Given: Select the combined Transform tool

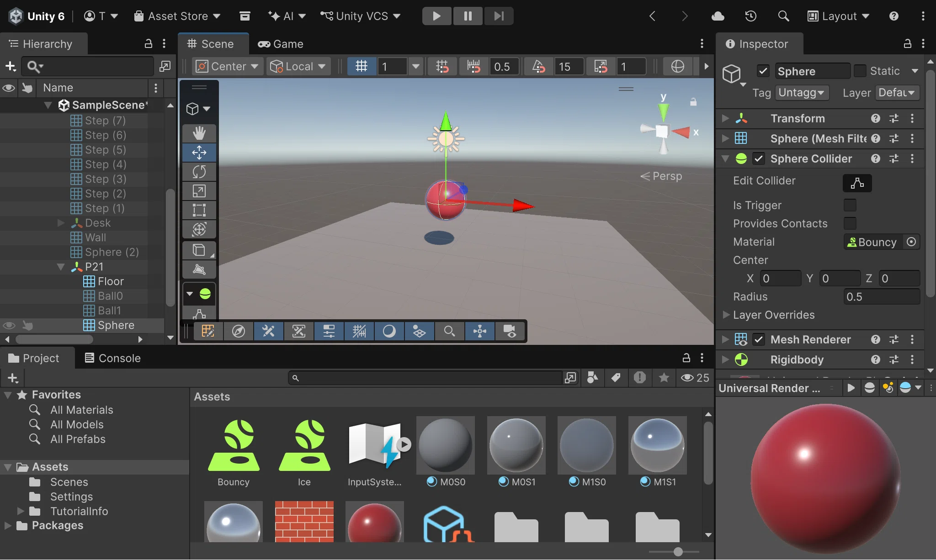Looking at the screenshot, I should 199,229.
